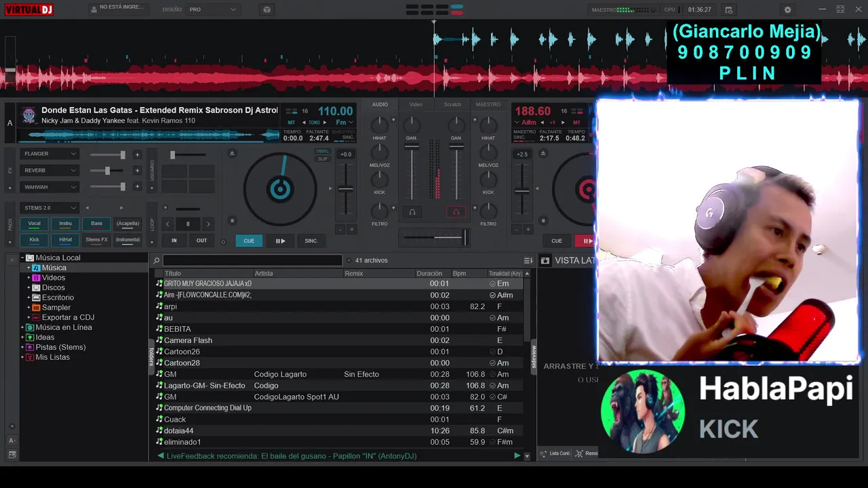
Task: Toggle MT master tempo on deck A
Action: click(293, 123)
